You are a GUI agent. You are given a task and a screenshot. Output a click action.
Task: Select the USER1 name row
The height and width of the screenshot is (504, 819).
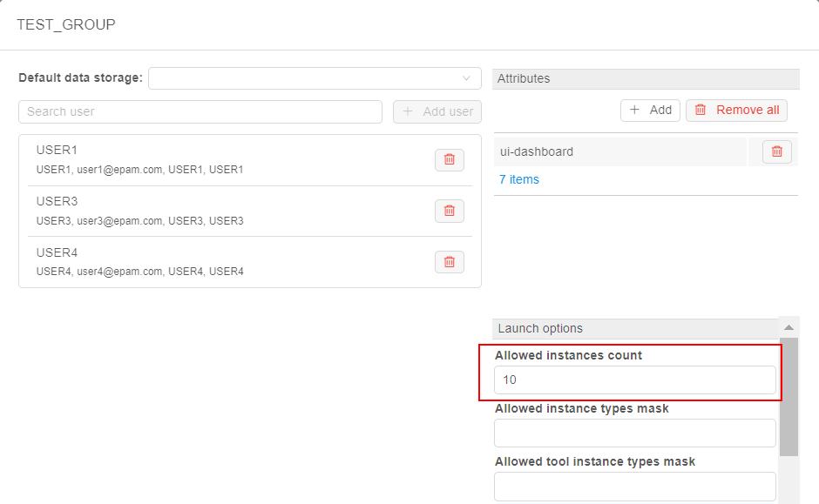[57, 151]
